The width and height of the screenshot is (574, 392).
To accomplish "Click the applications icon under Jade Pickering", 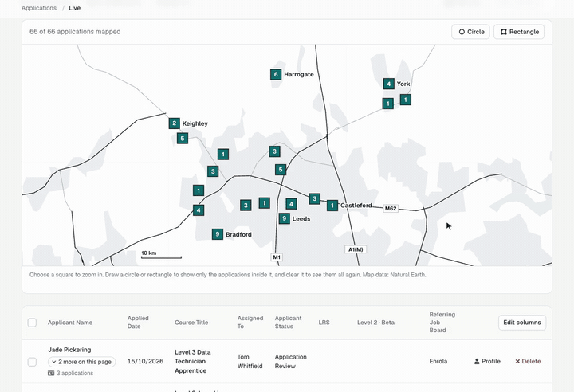I will (51, 374).
